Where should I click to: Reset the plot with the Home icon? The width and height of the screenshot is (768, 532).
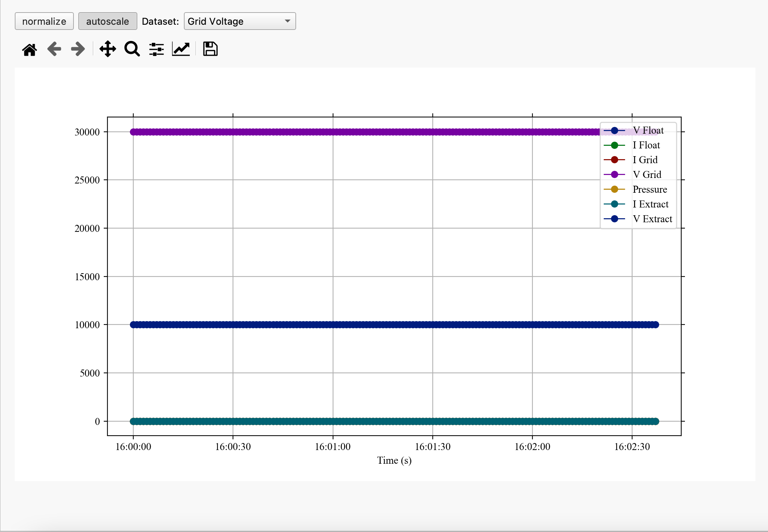click(x=30, y=49)
